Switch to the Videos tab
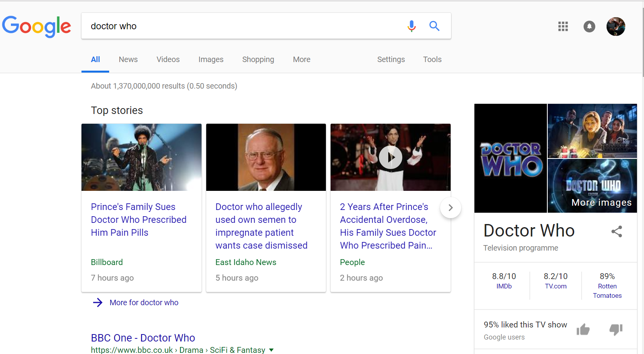This screenshot has height=354, width=644. pos(168,59)
